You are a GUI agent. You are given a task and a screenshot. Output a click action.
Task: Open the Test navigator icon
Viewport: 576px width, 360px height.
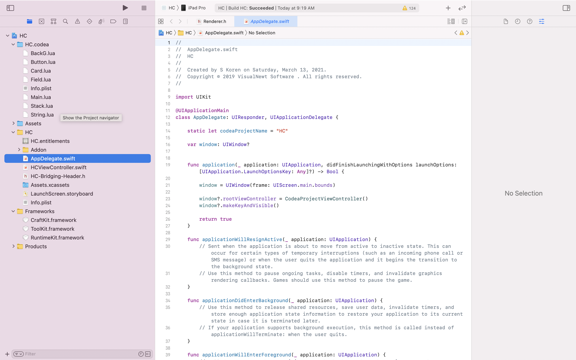(x=89, y=21)
